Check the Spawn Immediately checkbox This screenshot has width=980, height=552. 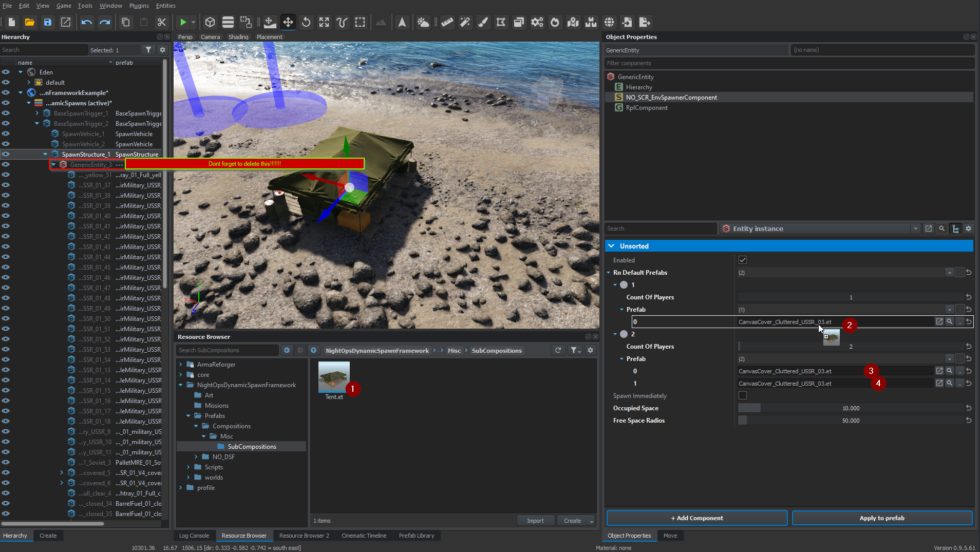click(743, 396)
